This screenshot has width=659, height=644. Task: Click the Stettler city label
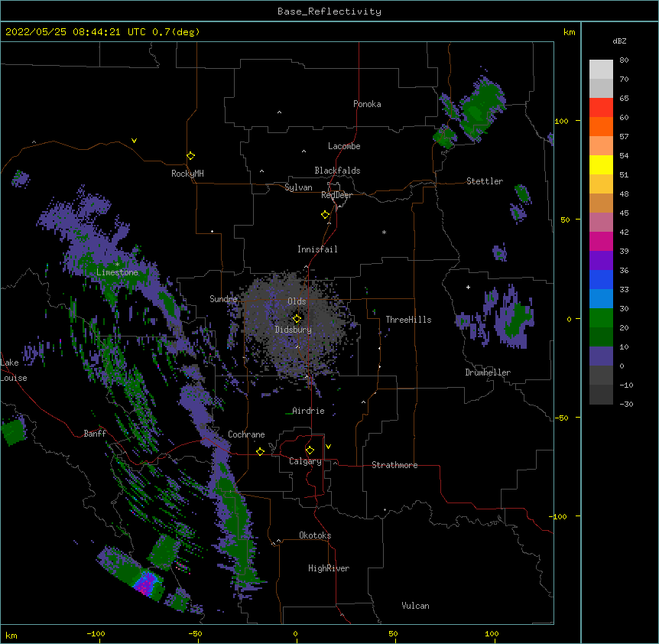pos(485,181)
